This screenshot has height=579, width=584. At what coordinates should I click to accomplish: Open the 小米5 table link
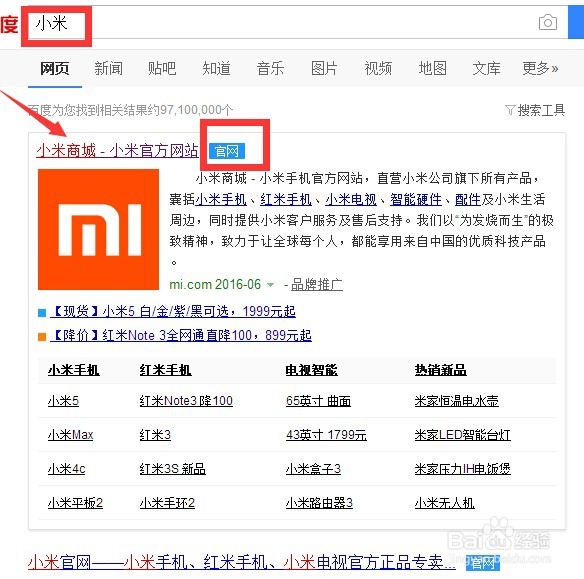[63, 401]
